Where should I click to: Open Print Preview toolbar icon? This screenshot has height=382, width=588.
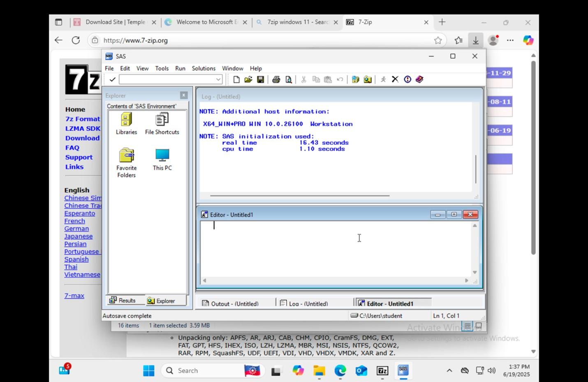coord(289,79)
